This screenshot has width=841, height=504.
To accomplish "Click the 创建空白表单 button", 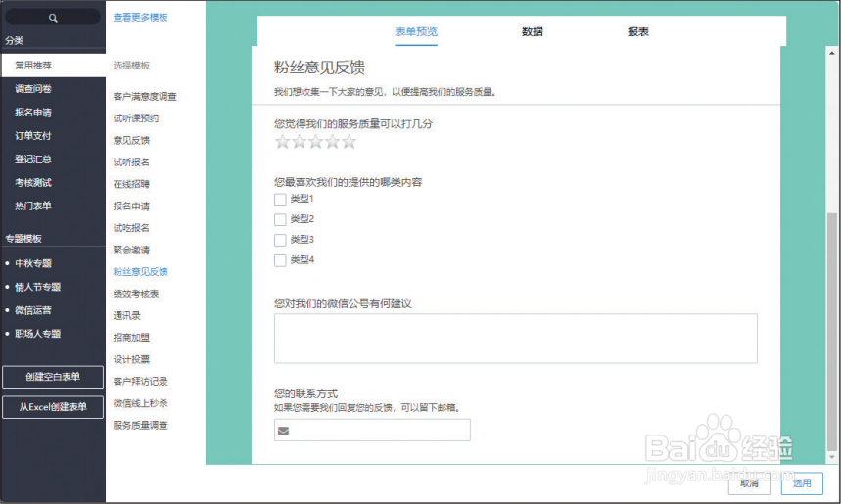I will tap(53, 377).
